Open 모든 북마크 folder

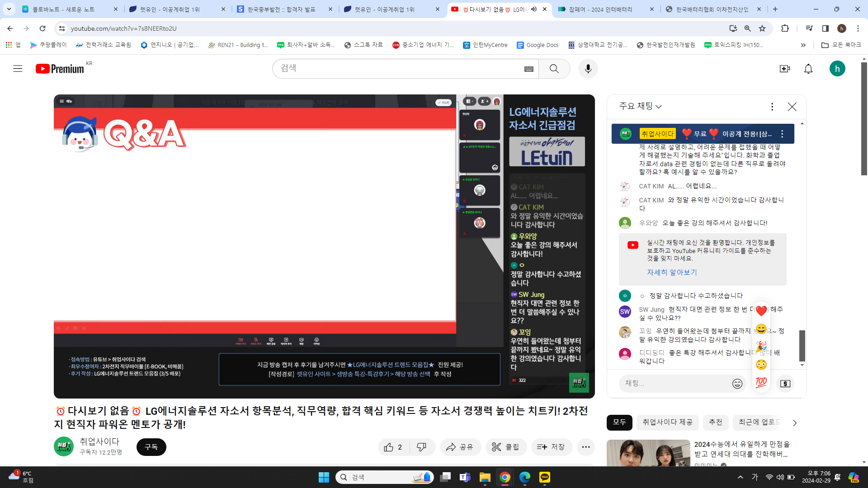(841, 45)
